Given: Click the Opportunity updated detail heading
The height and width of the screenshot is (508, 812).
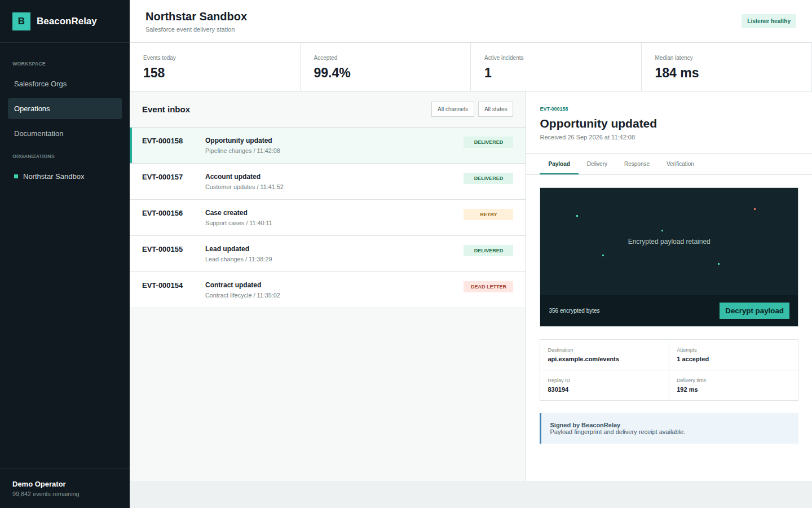Looking at the screenshot, I should (598, 124).
